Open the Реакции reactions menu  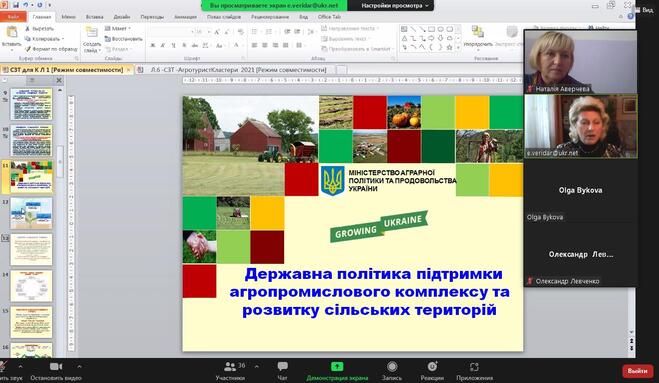[x=432, y=371]
